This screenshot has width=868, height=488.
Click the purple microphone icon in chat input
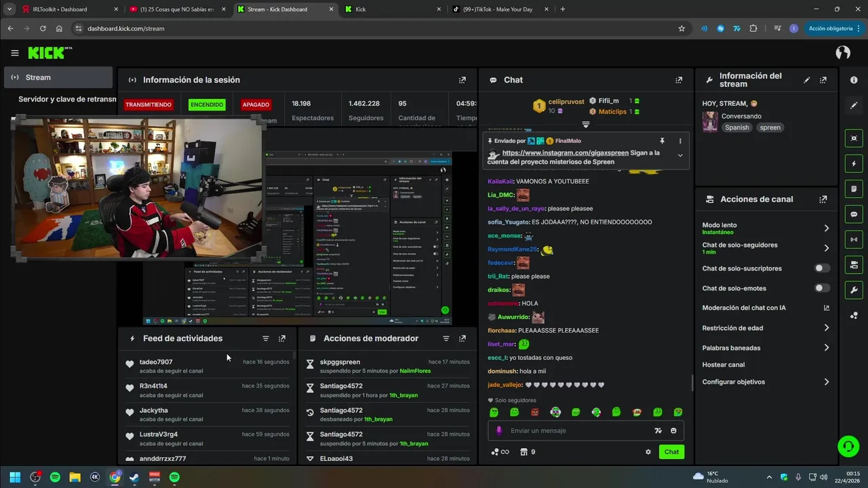click(499, 430)
